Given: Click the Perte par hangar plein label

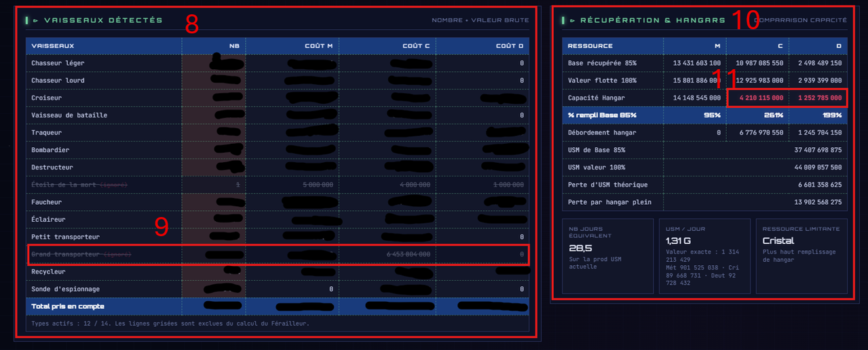Looking at the screenshot, I should pos(609,202).
